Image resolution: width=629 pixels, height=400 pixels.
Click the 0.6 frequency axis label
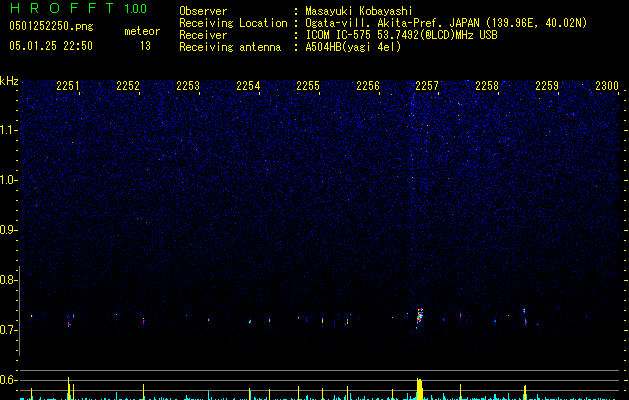click(x=8, y=380)
